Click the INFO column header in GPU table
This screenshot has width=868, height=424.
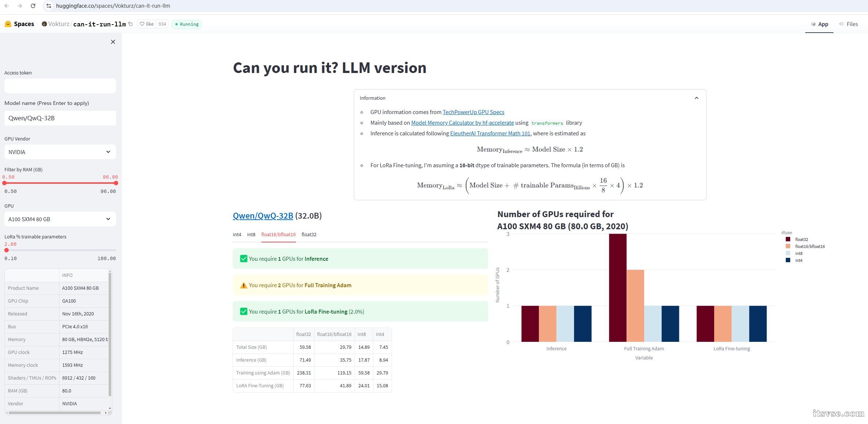point(84,275)
